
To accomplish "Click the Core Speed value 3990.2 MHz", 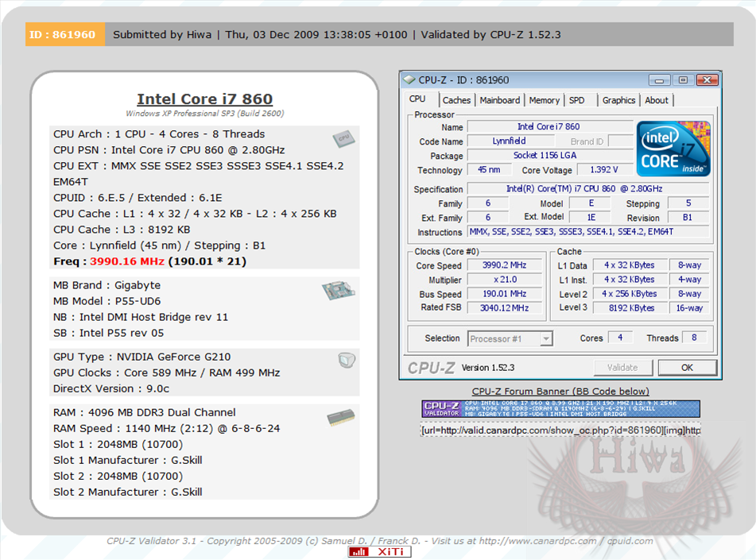I will click(x=504, y=265).
